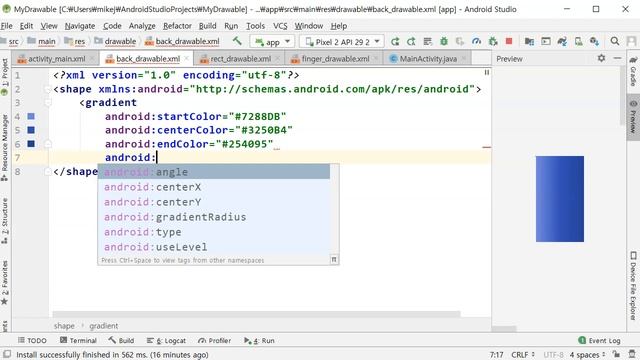Open the Pixel 2 API 29 2 device dropdown

(x=342, y=41)
